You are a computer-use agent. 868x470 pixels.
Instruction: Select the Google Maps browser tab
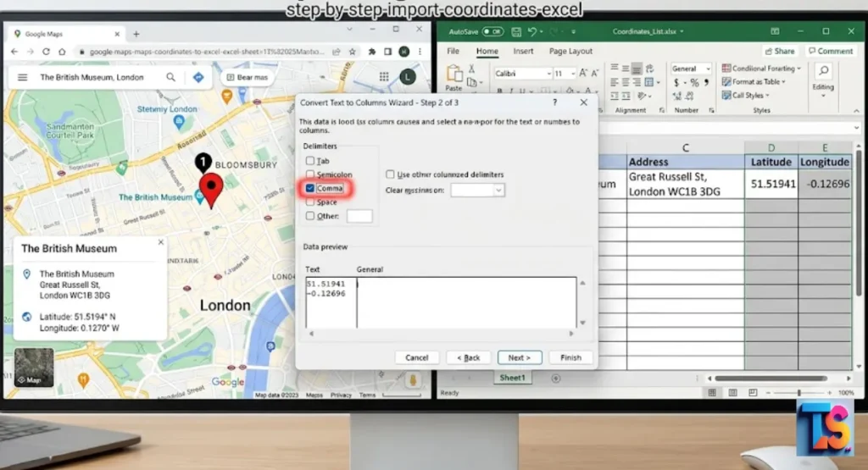(66, 34)
